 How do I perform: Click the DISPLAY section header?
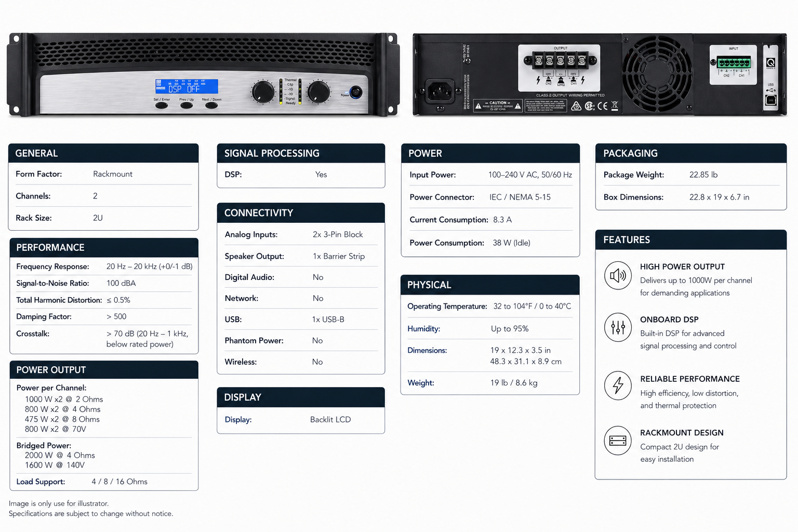(301, 397)
